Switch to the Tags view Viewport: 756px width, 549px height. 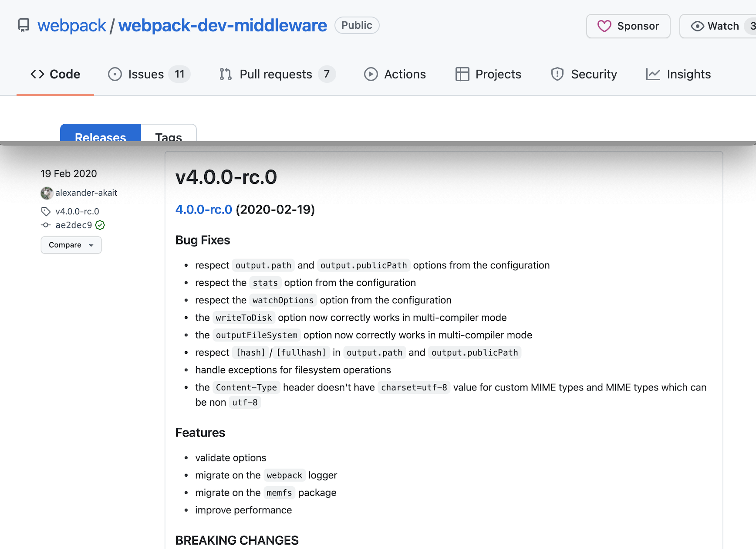[x=169, y=133]
